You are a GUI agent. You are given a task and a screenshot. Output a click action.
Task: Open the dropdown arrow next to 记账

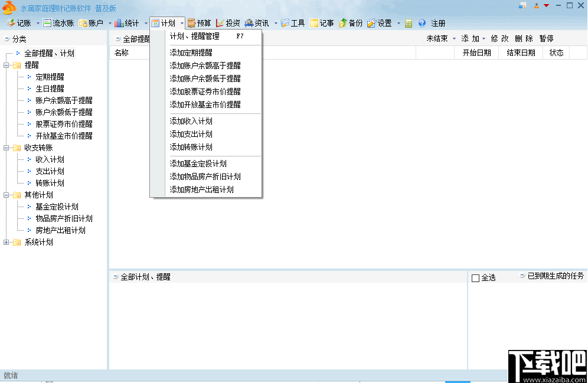38,24
